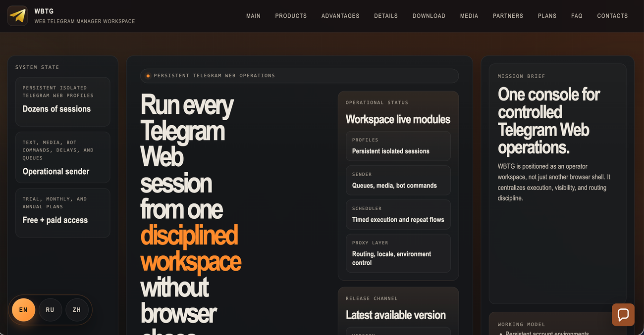Click 'Web Telegram Manager Workspace' subtitle
This screenshot has height=335, width=644.
[85, 21]
